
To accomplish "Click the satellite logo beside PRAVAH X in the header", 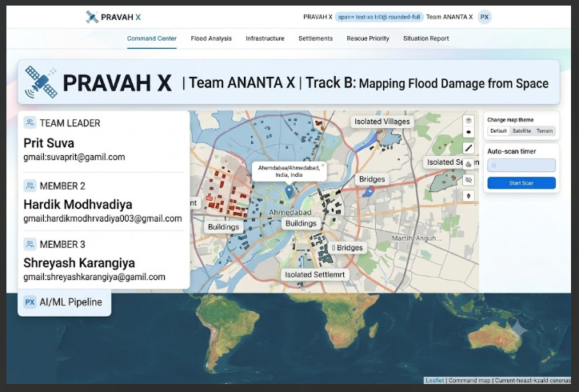I will [x=92, y=17].
